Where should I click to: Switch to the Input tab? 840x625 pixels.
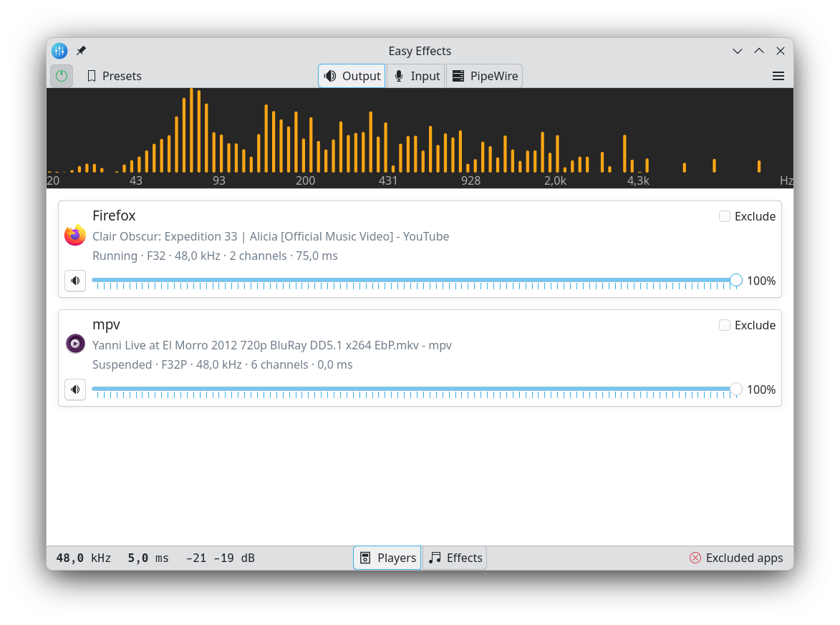coord(417,76)
